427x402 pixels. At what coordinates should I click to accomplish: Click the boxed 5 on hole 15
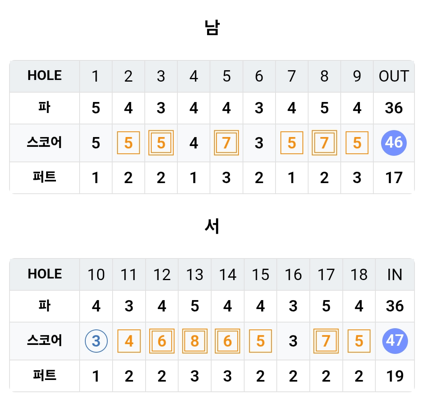[x=260, y=341]
